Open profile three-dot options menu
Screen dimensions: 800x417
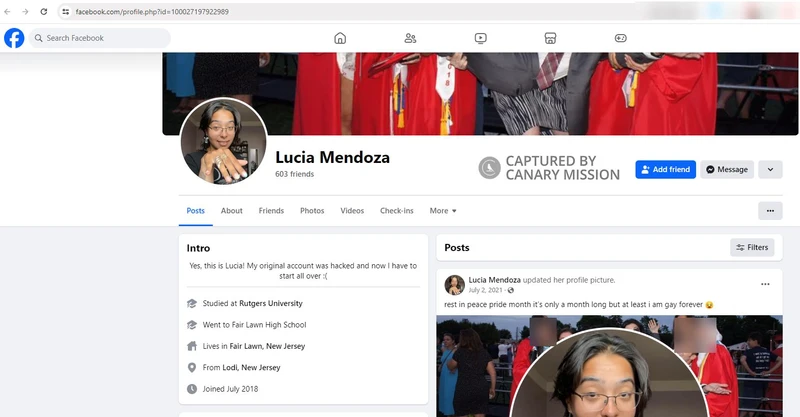[770, 211]
